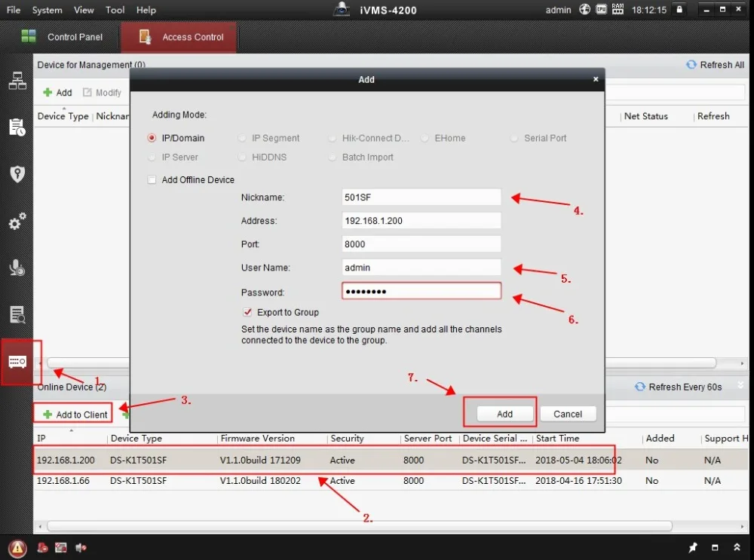
Task: Click the Password input field
Action: (x=421, y=291)
